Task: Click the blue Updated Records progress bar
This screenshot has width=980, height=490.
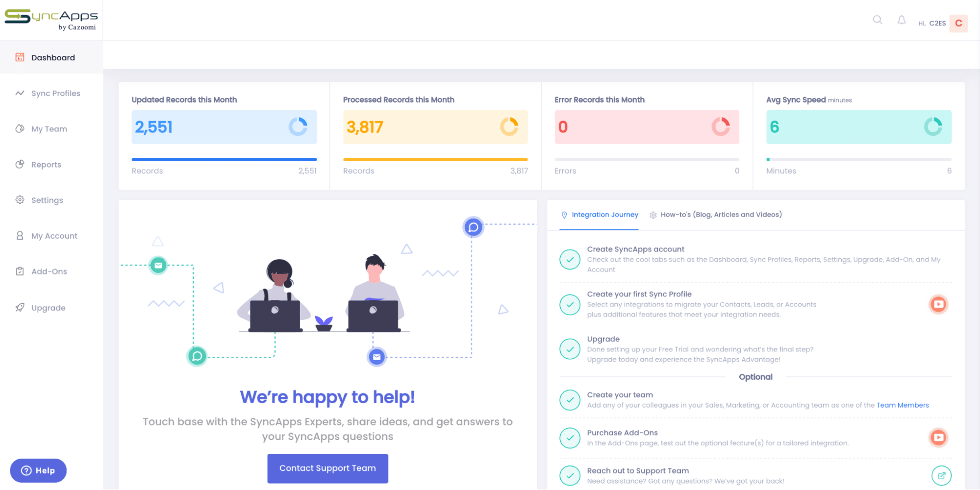Action: click(224, 159)
